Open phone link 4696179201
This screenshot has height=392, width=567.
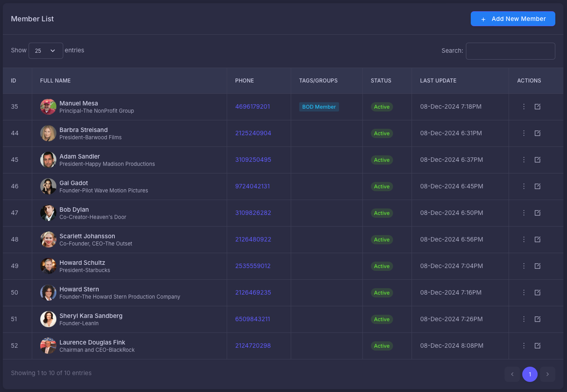pos(252,107)
